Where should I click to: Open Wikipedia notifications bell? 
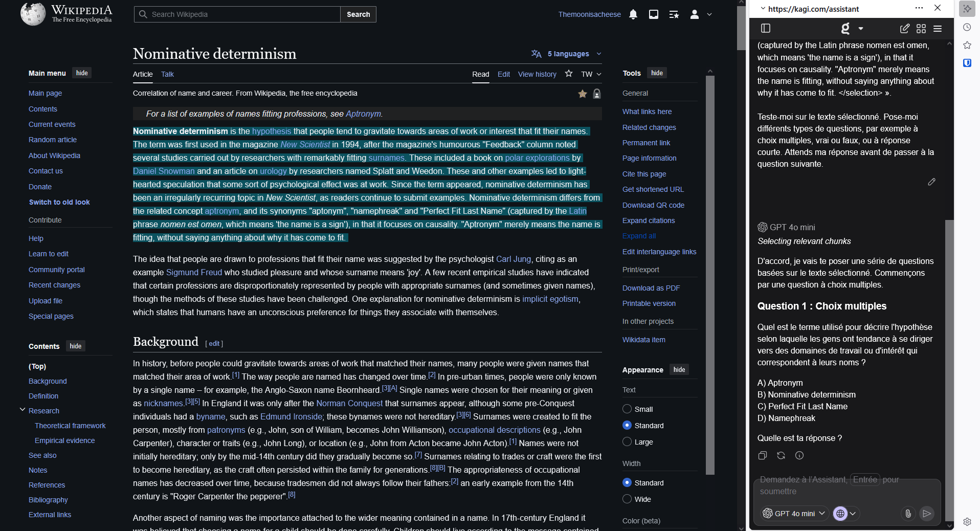coord(633,14)
